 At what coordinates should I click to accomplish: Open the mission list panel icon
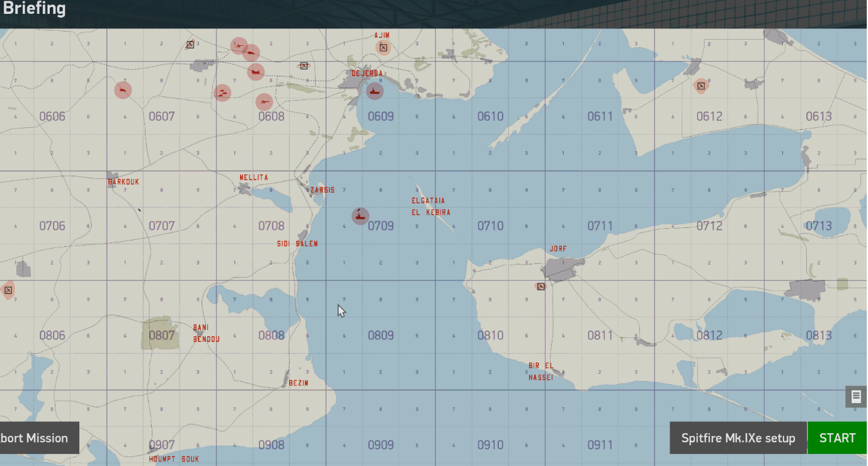856,396
